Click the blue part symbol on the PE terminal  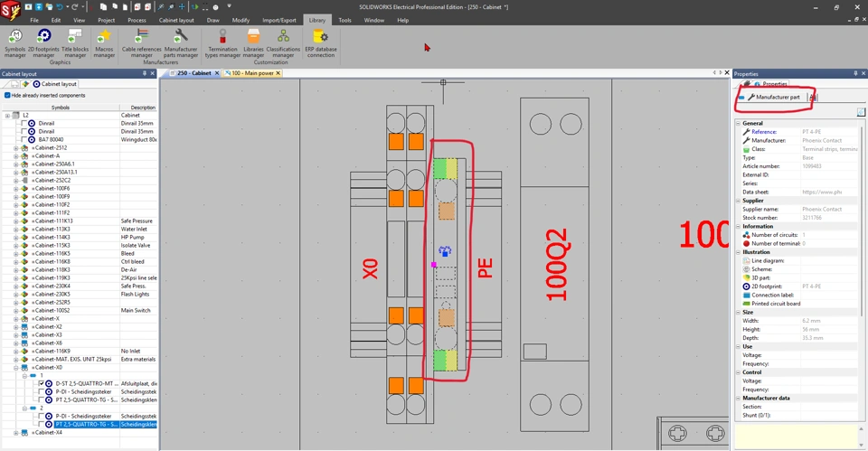(445, 251)
